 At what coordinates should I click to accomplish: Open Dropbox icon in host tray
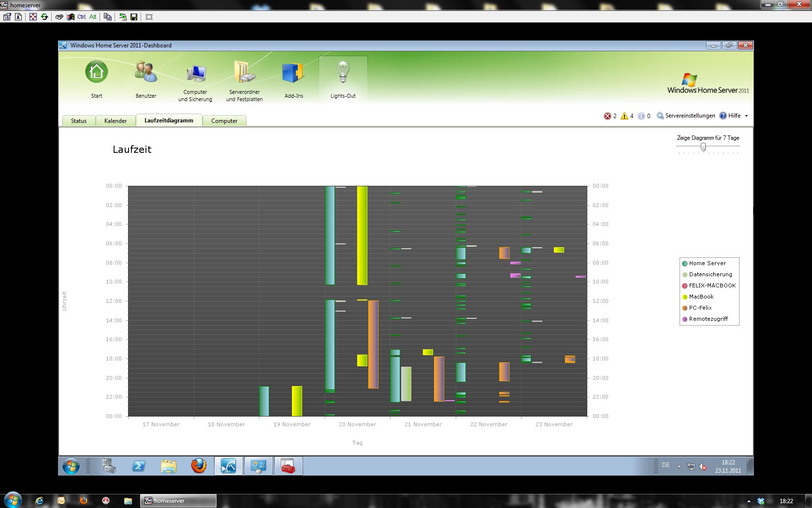click(761, 501)
